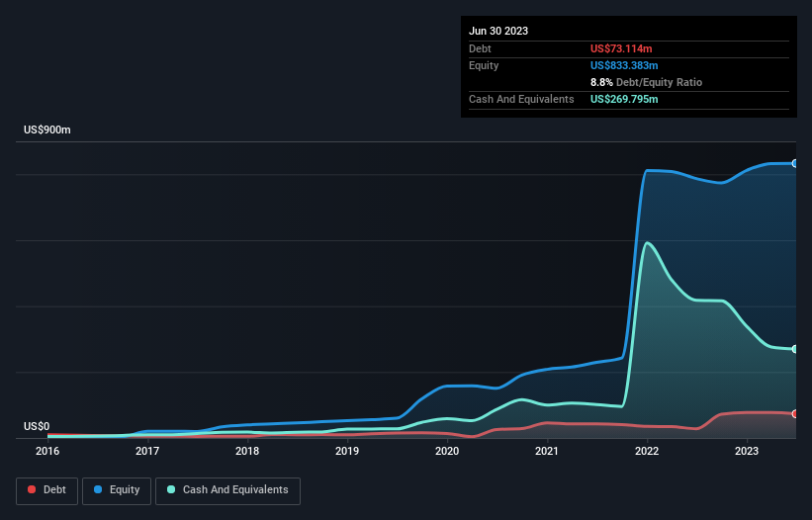
Task: Click the 8.8% Debt/Equity Ratio text
Action: coord(646,82)
